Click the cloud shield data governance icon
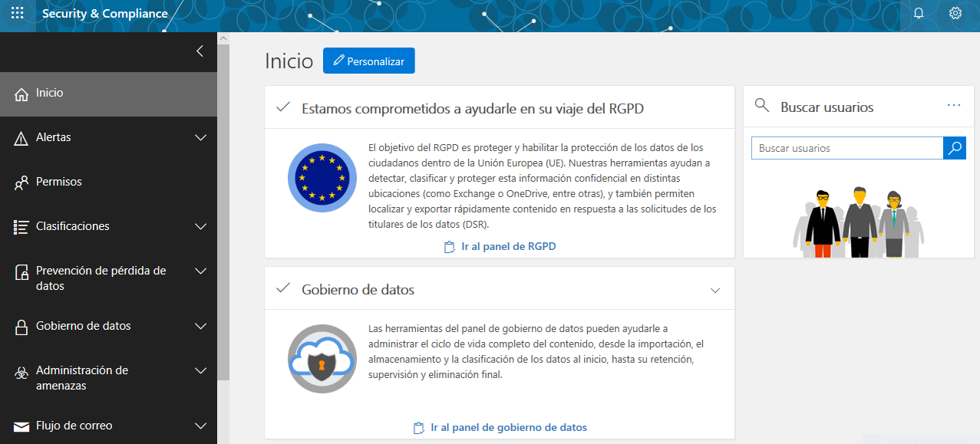 point(322,360)
